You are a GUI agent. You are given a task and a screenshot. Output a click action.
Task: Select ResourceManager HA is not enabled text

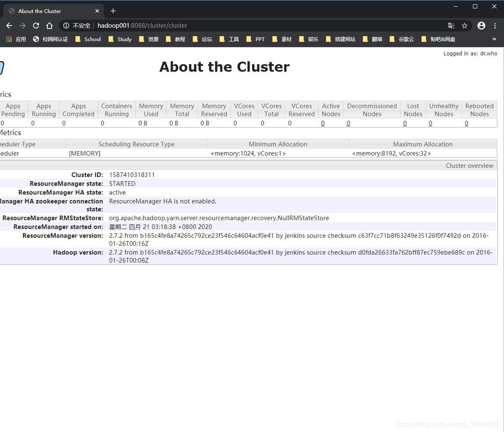point(163,201)
